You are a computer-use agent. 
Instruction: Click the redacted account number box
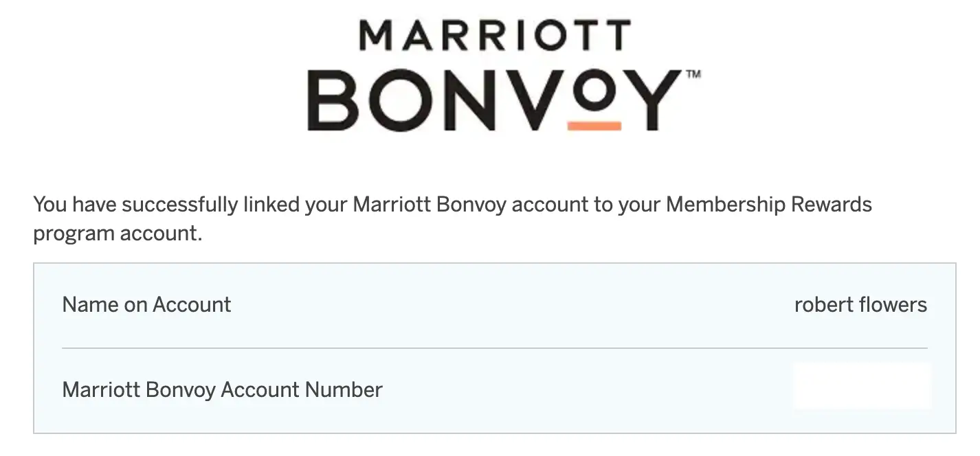pos(861,387)
